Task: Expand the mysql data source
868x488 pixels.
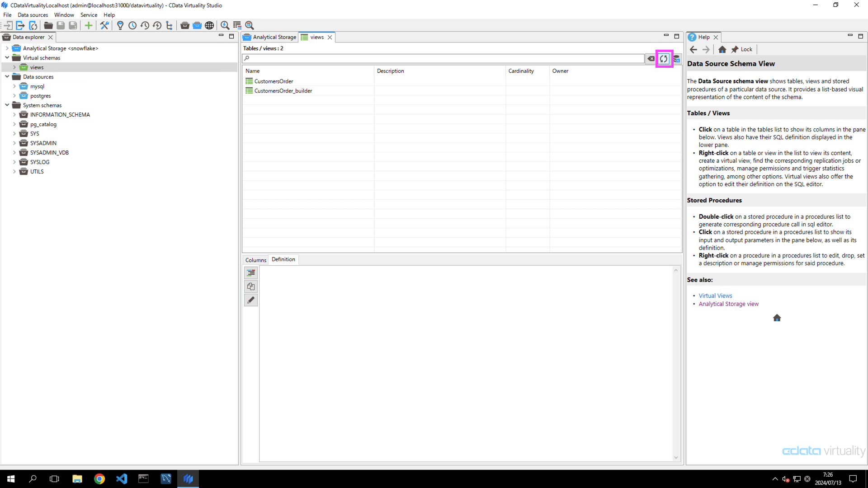Action: tap(14, 86)
